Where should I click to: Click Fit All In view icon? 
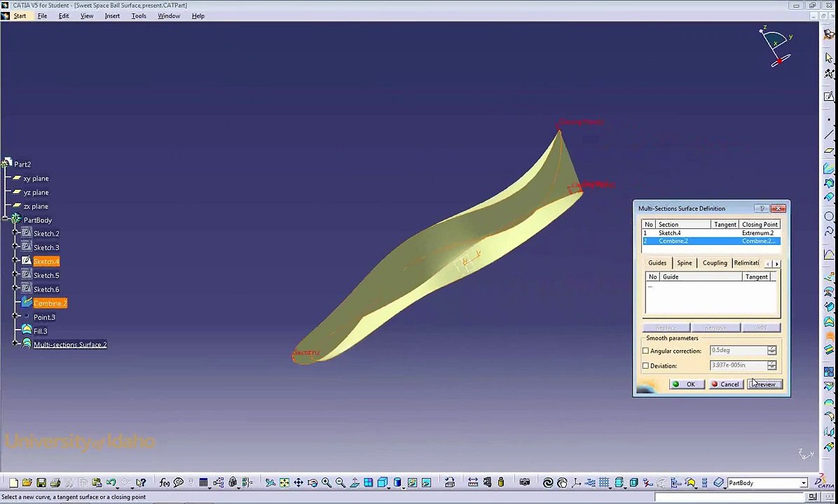pyautogui.click(x=284, y=482)
